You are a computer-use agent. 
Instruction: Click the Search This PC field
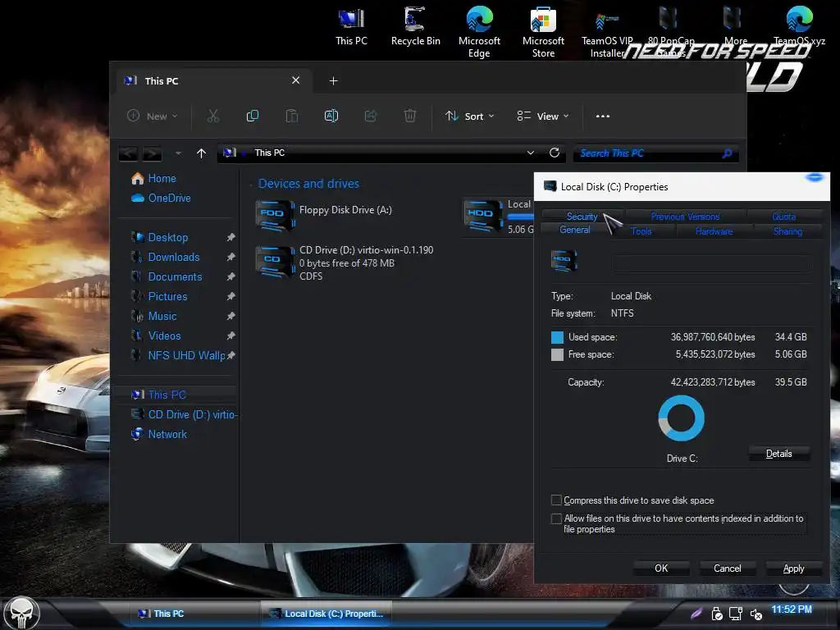[656, 153]
